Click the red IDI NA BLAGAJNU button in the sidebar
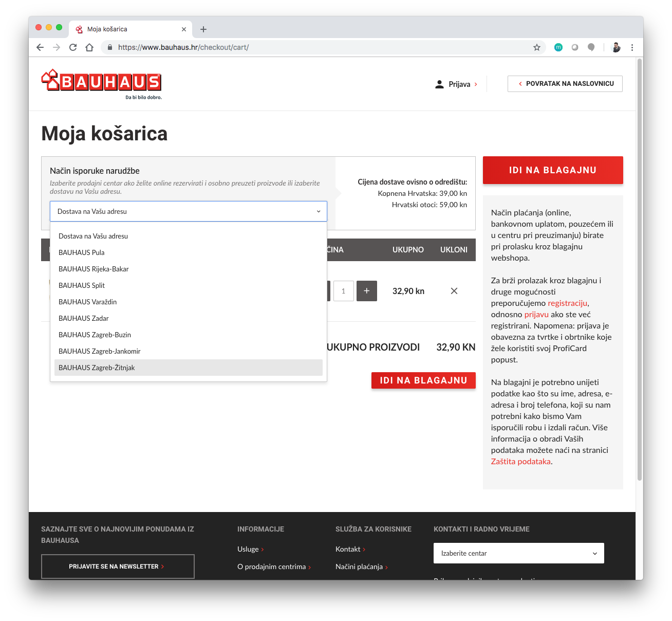This screenshot has width=672, height=621. point(552,170)
